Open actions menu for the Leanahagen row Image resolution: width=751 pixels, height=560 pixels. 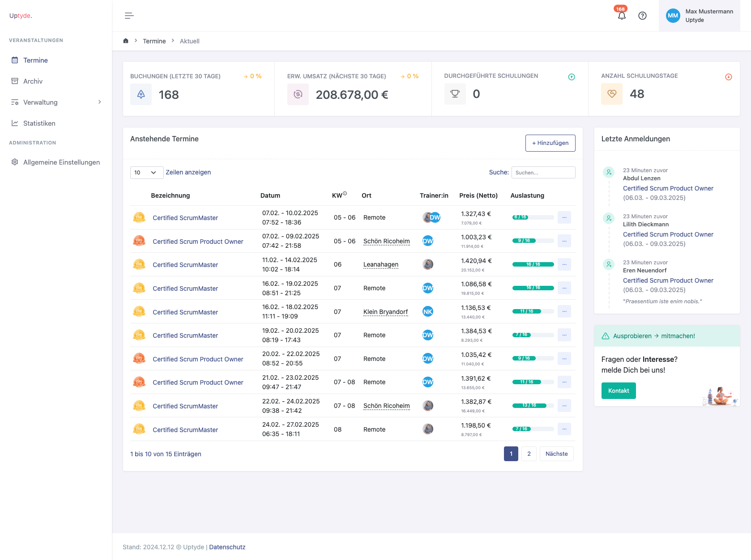pyautogui.click(x=564, y=264)
